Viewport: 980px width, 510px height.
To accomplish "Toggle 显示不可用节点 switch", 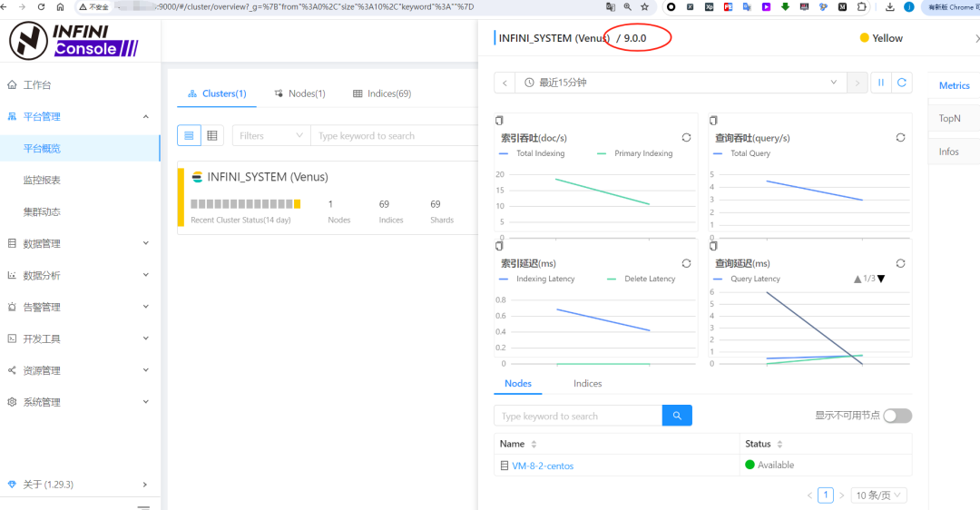I will pos(897,416).
